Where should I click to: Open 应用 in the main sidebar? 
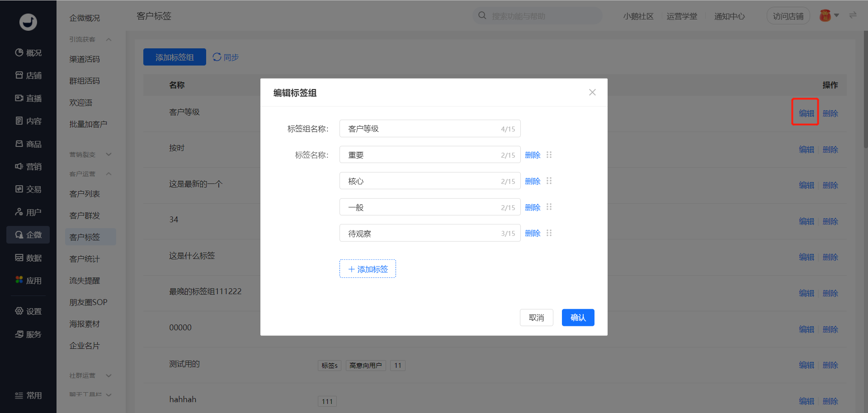click(x=28, y=281)
